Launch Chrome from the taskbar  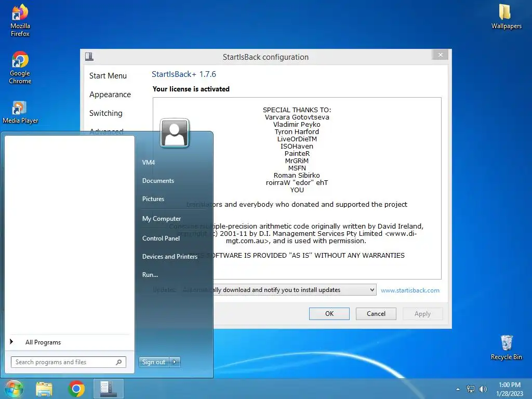[x=76, y=389]
